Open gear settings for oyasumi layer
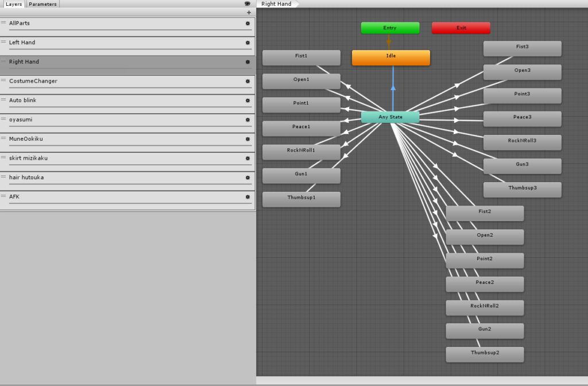This screenshot has height=386, width=588. [247, 119]
